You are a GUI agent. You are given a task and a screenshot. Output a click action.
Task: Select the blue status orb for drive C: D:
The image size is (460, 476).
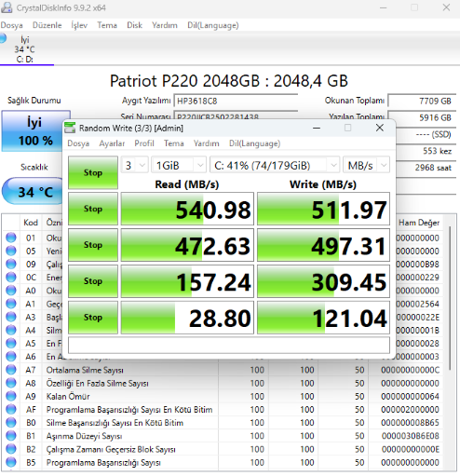click(x=3, y=38)
